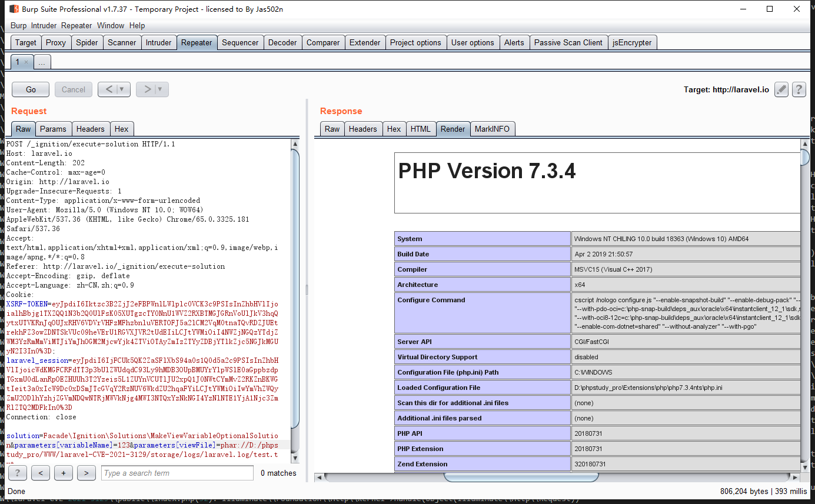Image resolution: width=815 pixels, height=504 pixels.
Task: Select the response Raw tab
Action: point(332,129)
